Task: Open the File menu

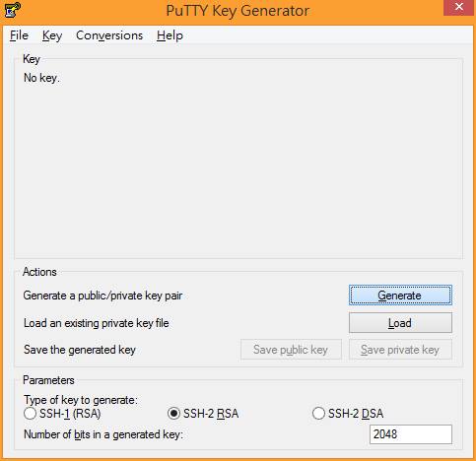Action: 19,35
